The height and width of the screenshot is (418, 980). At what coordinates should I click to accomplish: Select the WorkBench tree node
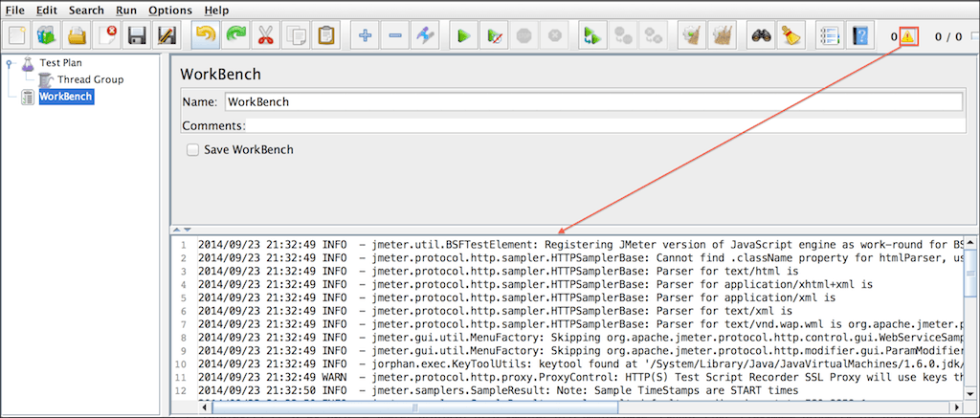tap(65, 97)
